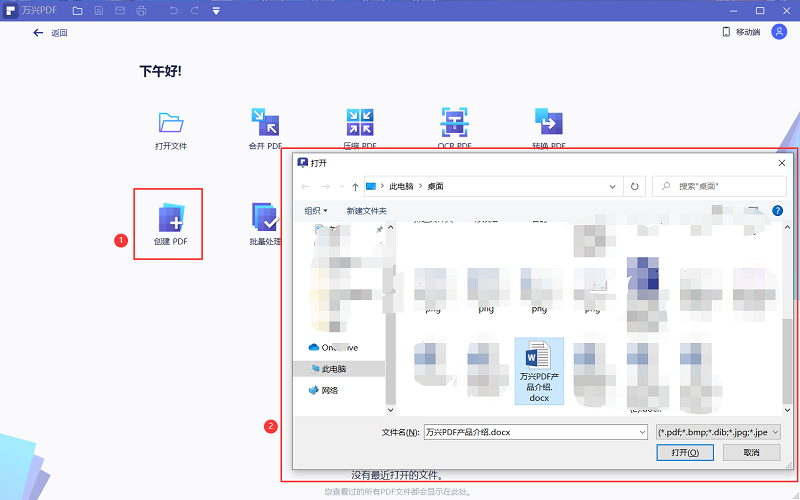Click the refresh button beside the address bar
This screenshot has height=500, width=800.
pos(634,186)
